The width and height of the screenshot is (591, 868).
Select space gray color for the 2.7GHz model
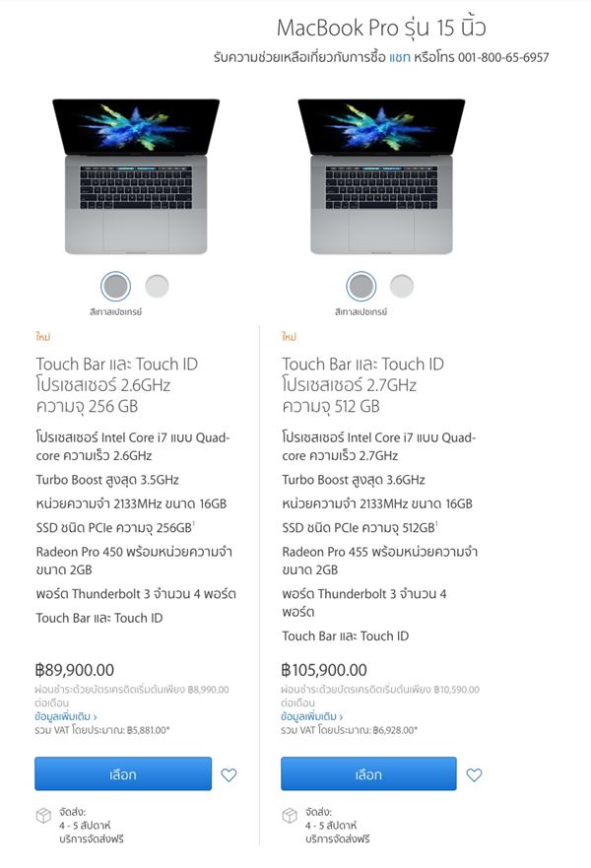[361, 287]
